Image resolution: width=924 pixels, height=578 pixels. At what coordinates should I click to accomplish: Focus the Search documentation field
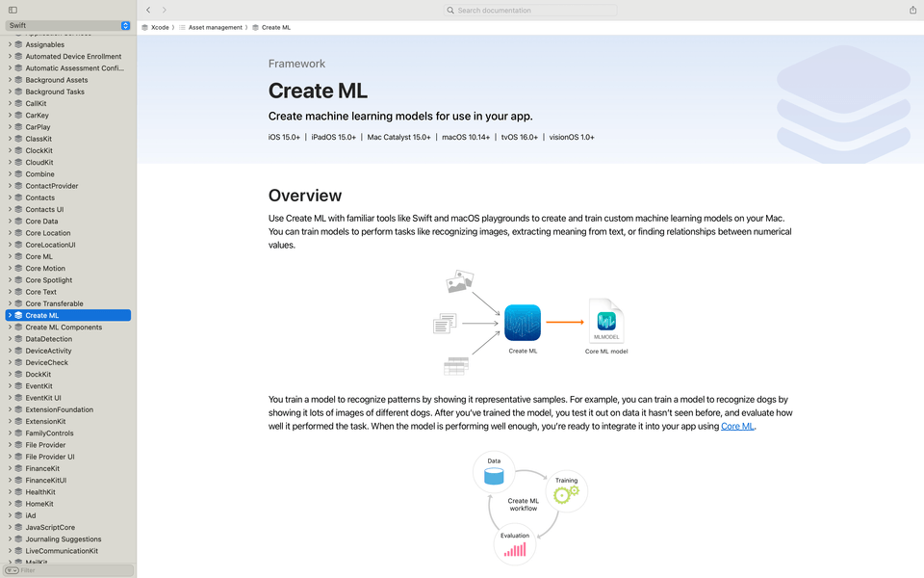coord(530,10)
